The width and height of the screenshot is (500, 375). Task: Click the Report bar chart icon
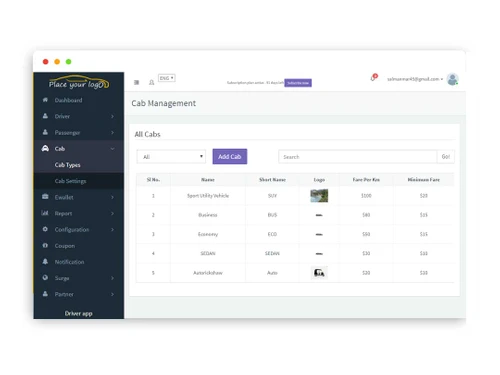pyautogui.click(x=45, y=213)
